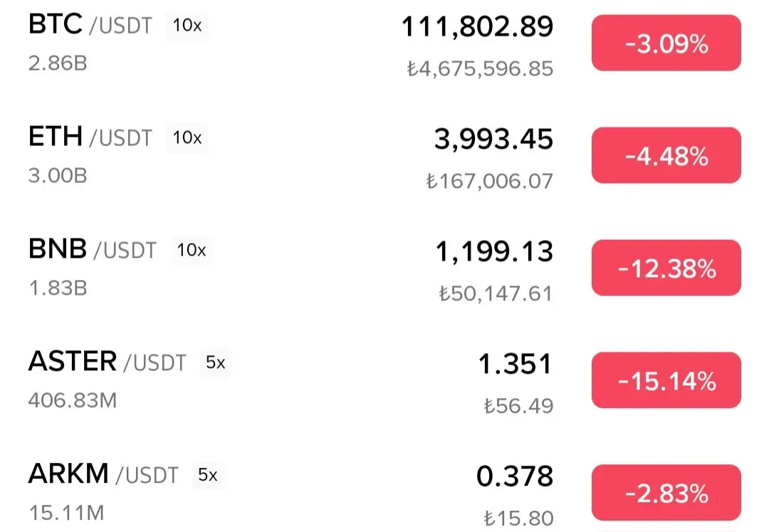Select the BNB 10x leverage tag

click(192, 250)
